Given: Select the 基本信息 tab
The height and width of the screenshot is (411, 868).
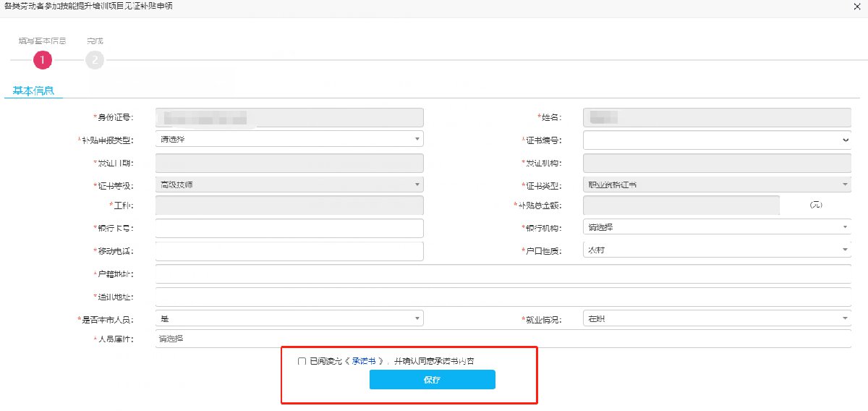Looking at the screenshot, I should point(34,91).
